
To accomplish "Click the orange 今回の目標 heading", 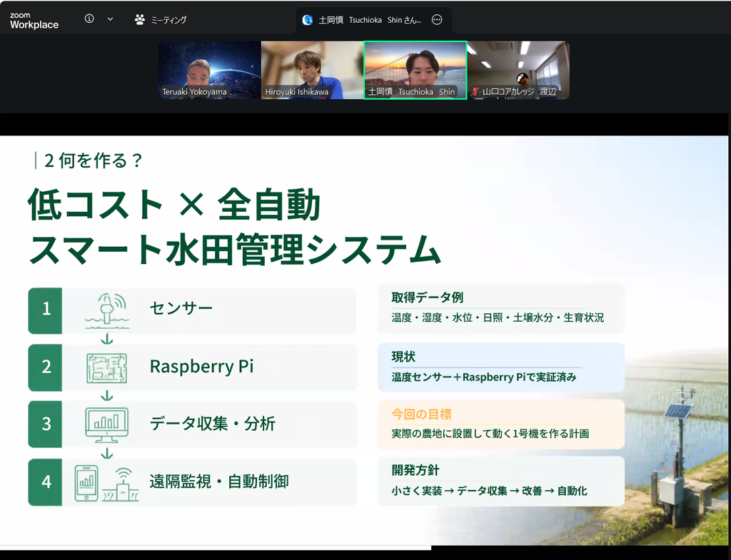I will tap(421, 414).
